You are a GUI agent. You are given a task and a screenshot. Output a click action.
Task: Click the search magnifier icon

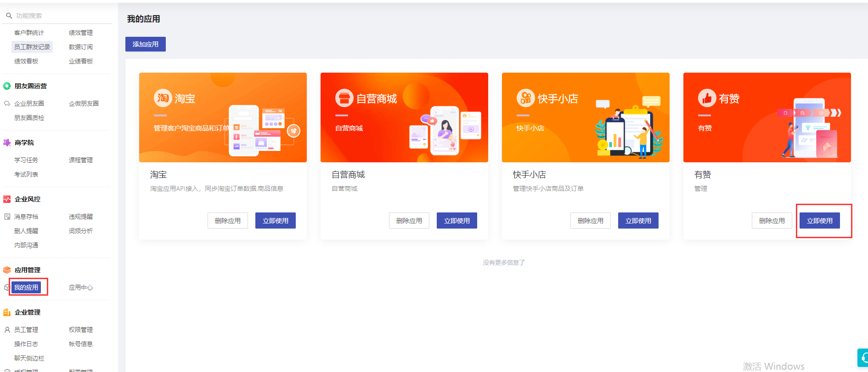[x=9, y=16]
